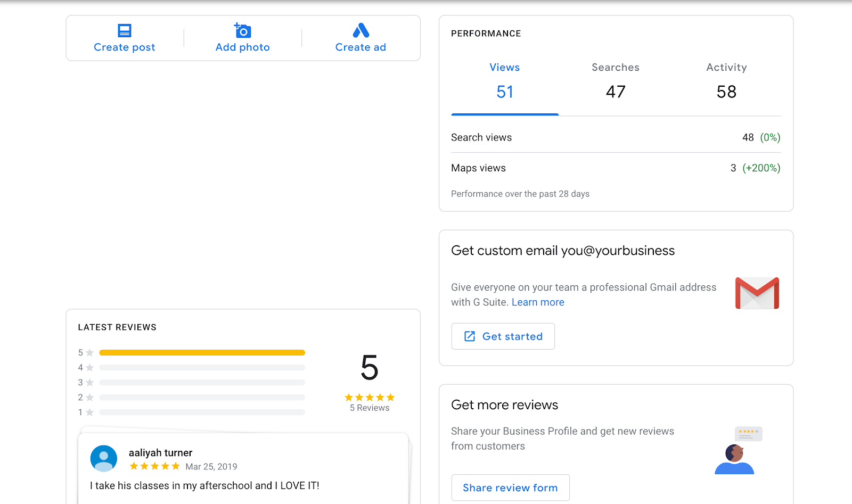Click the Add photo camera icon
Image resolution: width=852 pixels, height=504 pixels.
[243, 30]
